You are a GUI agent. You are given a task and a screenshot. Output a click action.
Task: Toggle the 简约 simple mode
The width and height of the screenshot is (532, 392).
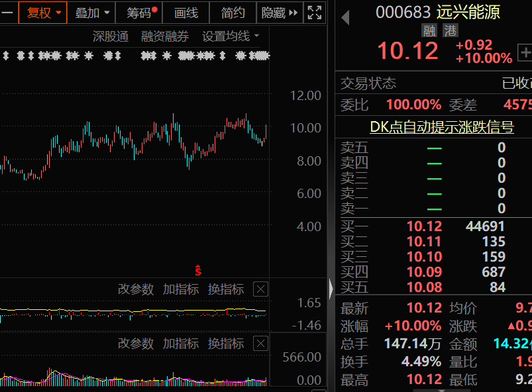coord(233,13)
